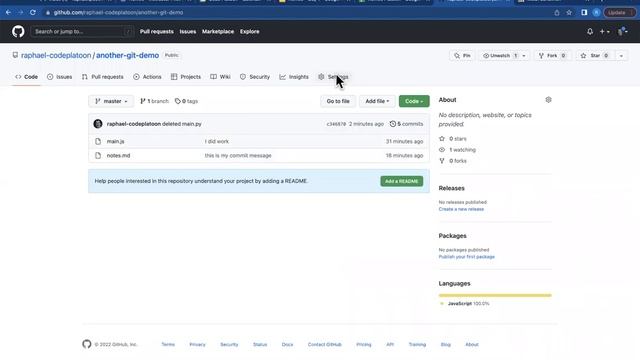View the 5 commits history

[x=407, y=124]
